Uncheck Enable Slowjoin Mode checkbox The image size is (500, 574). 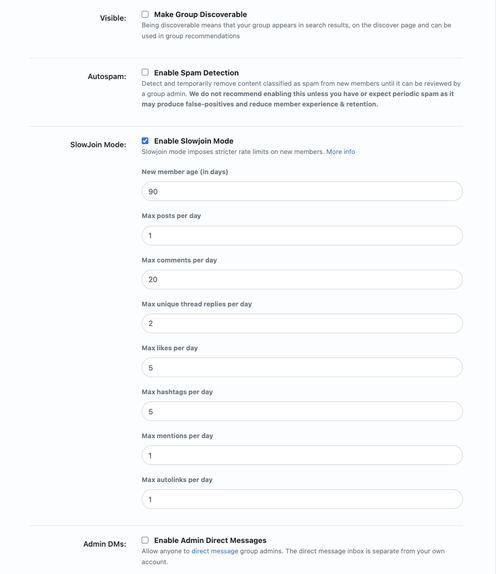tap(145, 141)
